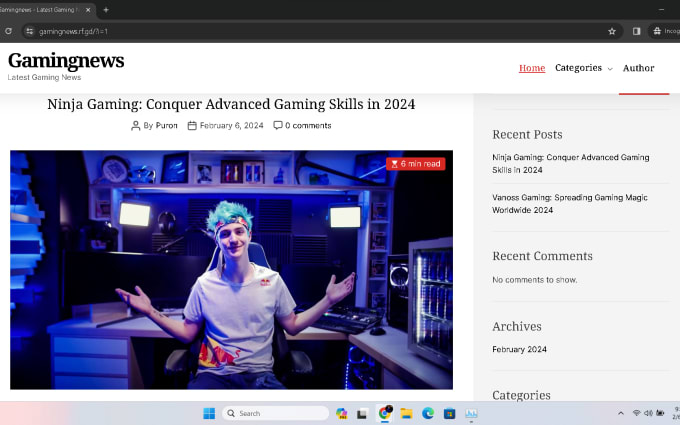The image size is (680, 425).
Task: Expand the Categories dropdown menu
Action: tap(583, 68)
